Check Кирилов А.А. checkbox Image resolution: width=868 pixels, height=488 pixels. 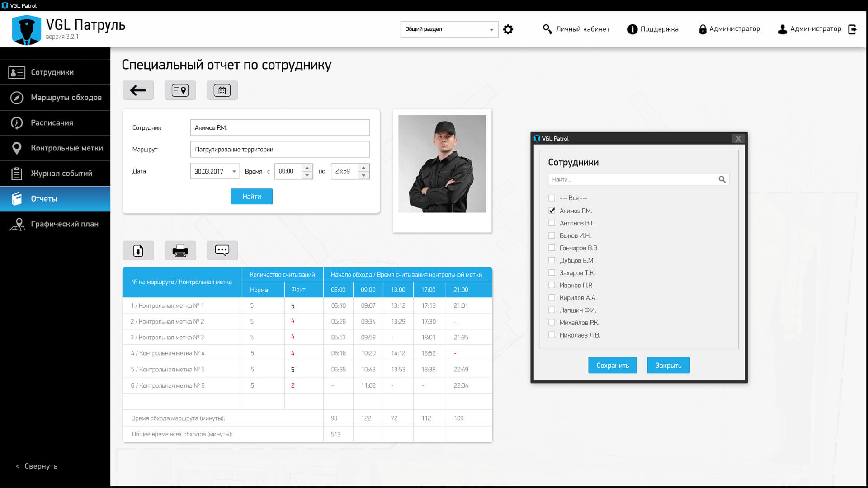[552, 297]
